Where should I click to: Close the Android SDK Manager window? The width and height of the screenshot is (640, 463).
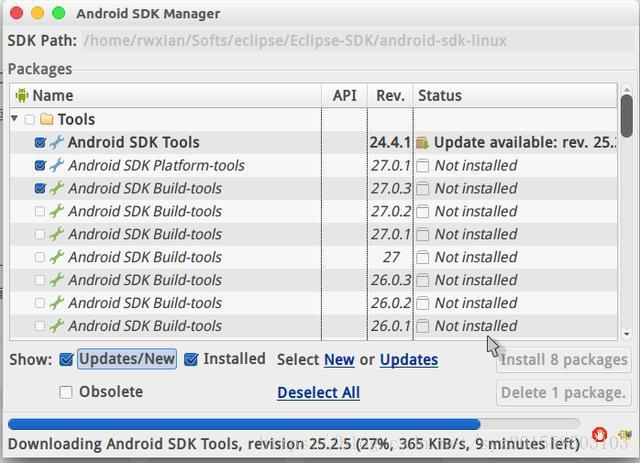16,13
